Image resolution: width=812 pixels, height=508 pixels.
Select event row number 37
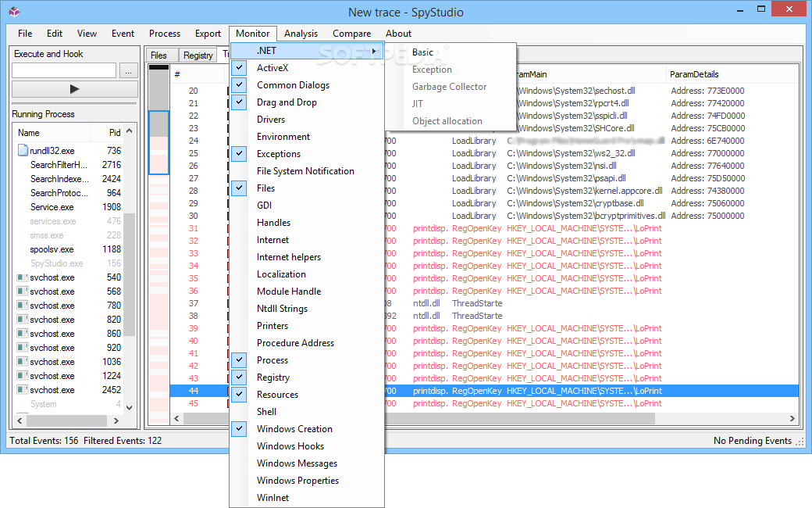pyautogui.click(x=484, y=303)
